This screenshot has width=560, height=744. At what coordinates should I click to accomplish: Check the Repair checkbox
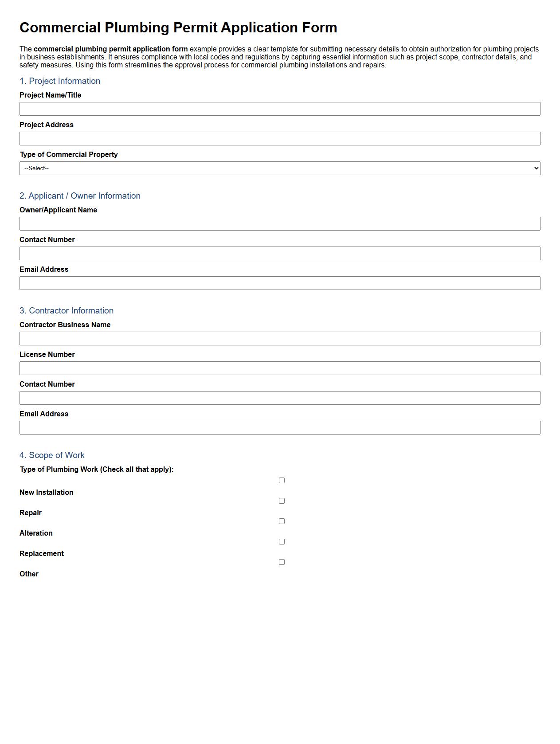(x=281, y=500)
